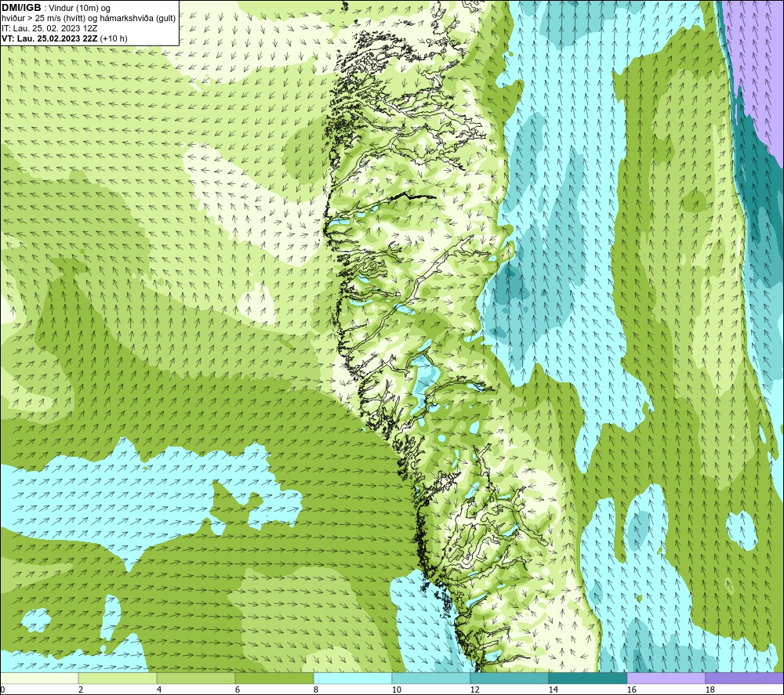The height and width of the screenshot is (695, 784).
Task: Click the 2–4 m/s light green legend swatch
Action: (118, 678)
